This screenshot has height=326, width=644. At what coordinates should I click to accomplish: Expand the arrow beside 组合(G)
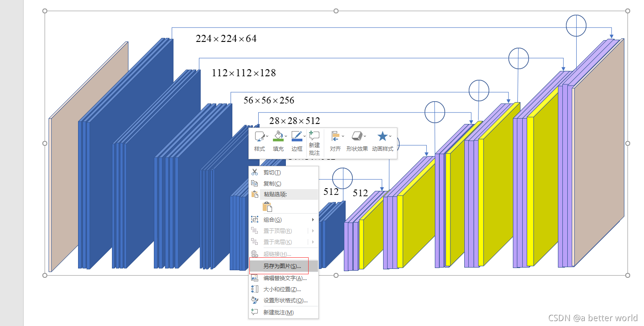313,219
